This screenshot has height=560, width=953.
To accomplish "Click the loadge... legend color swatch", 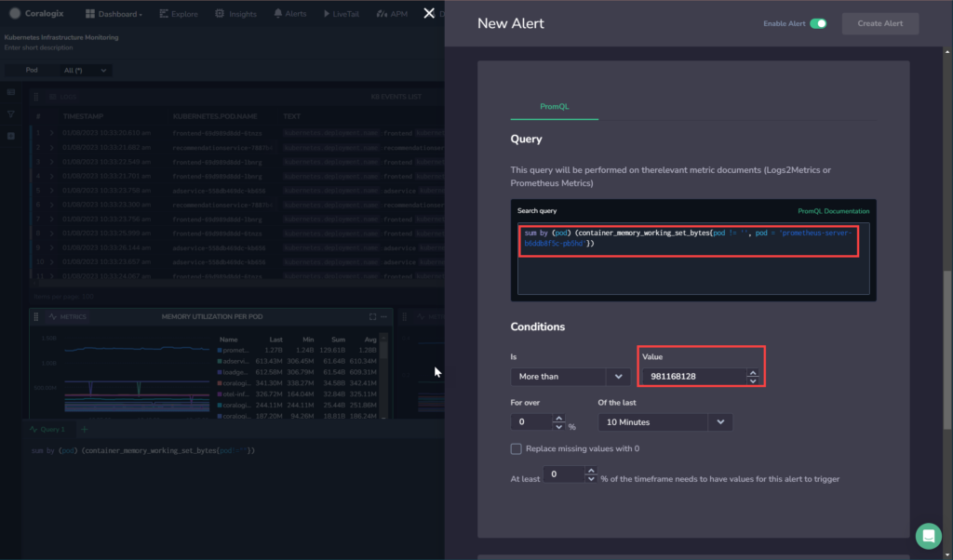I will point(220,372).
